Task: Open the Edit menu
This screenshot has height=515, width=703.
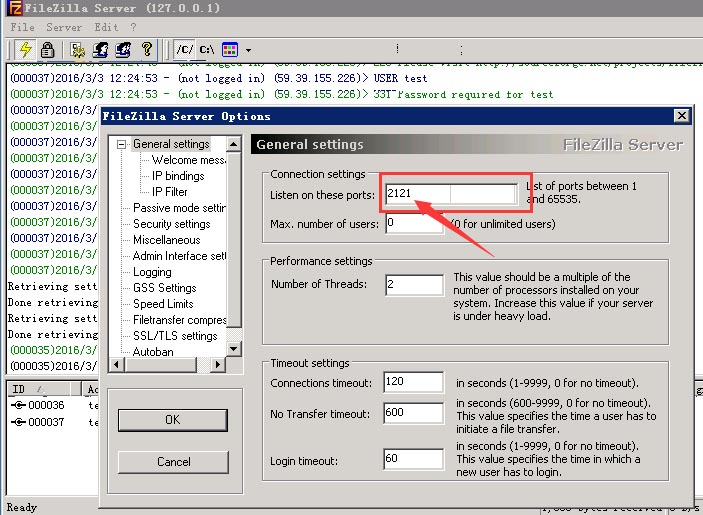Action: click(x=106, y=27)
